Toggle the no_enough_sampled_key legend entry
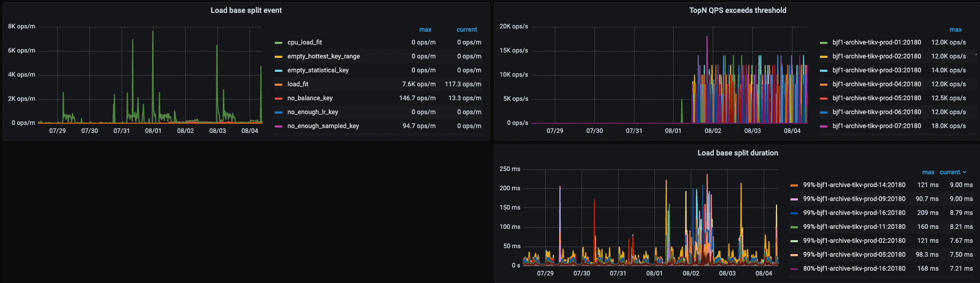 pyautogui.click(x=323, y=126)
